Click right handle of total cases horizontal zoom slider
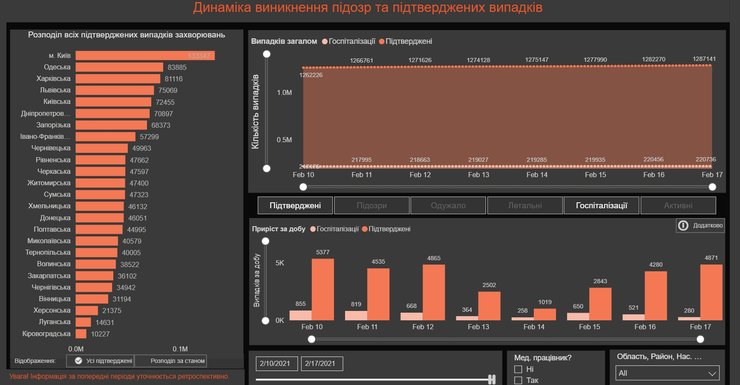Screen dimensions: 740x385 712,187
